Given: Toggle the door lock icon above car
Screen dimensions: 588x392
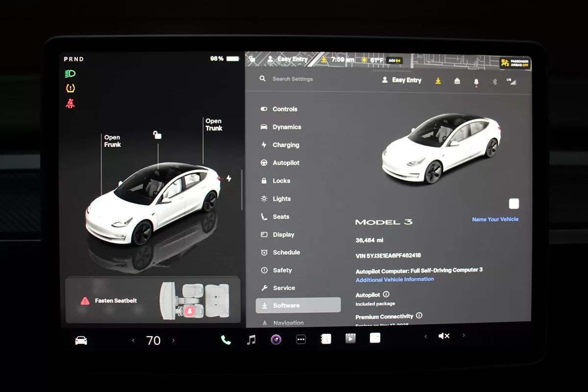Looking at the screenshot, I should pyautogui.click(x=157, y=135).
